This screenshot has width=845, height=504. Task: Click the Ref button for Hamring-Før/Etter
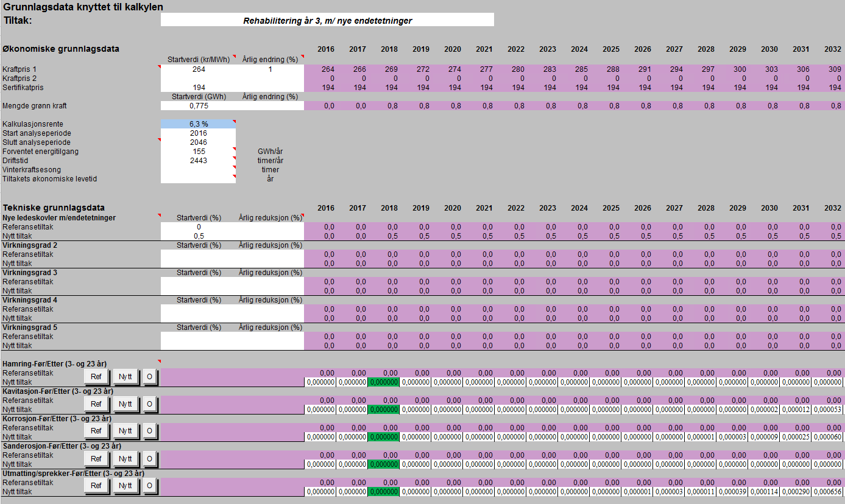(96, 377)
